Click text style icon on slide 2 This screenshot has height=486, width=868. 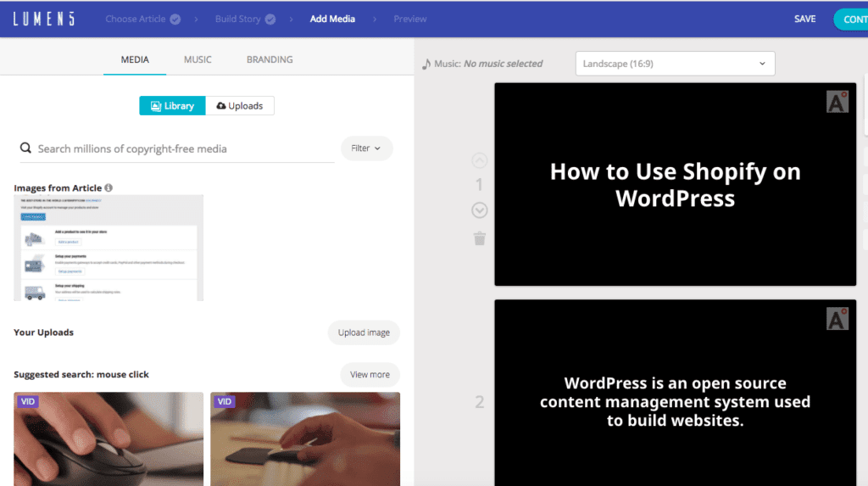[x=837, y=319]
